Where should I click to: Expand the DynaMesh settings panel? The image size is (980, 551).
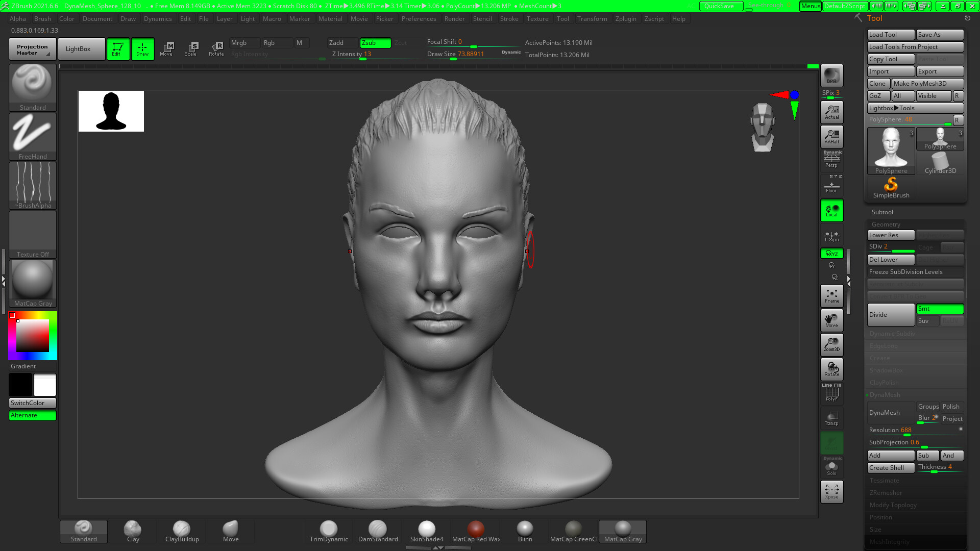pos(883,395)
